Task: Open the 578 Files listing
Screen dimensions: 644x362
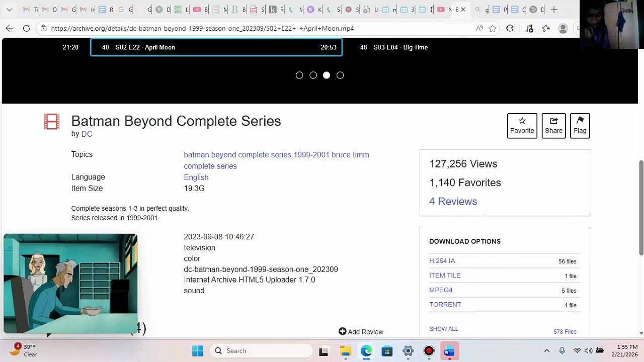Action: point(565,332)
